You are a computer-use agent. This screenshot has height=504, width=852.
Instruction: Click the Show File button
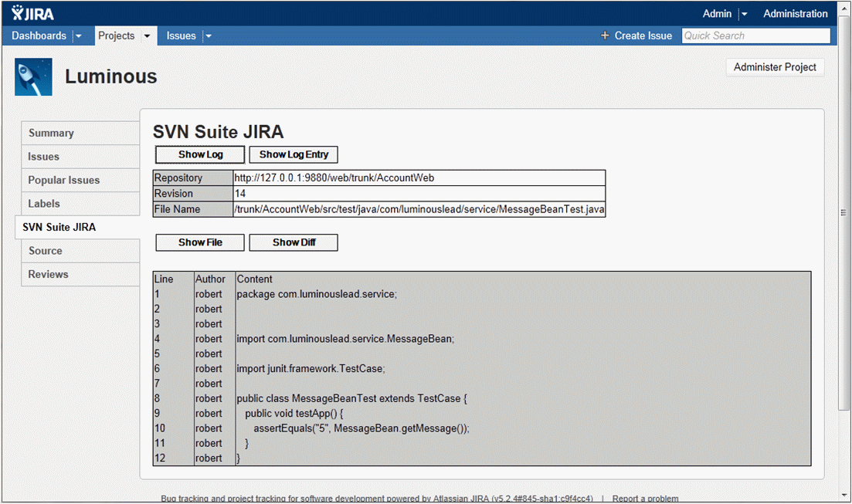[199, 242]
